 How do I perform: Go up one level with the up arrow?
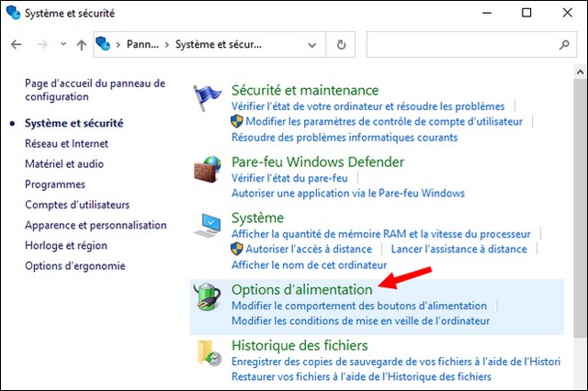tap(82, 45)
